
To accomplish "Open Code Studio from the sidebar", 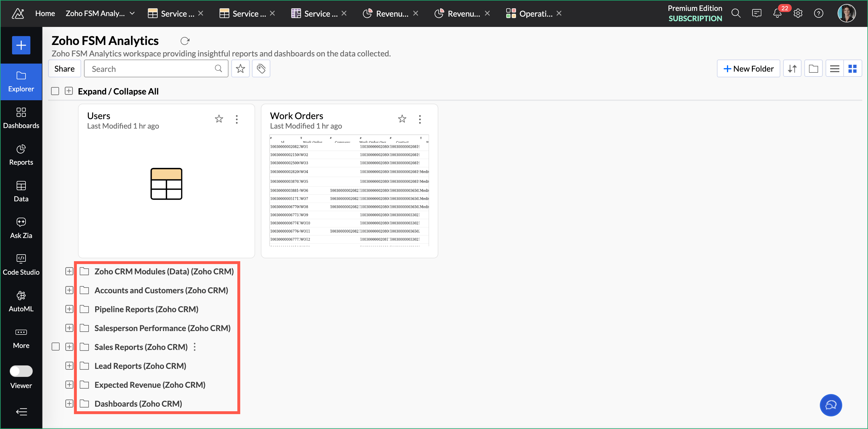I will click(21, 265).
